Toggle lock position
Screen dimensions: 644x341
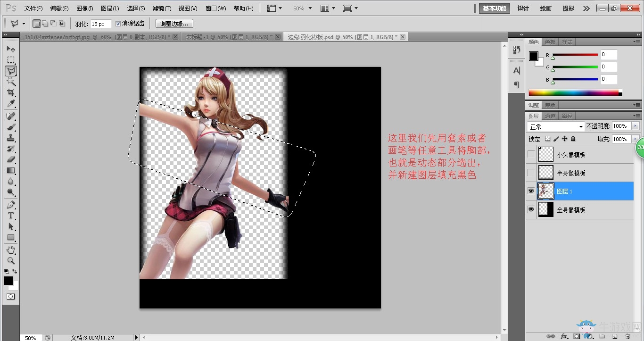(x=564, y=139)
